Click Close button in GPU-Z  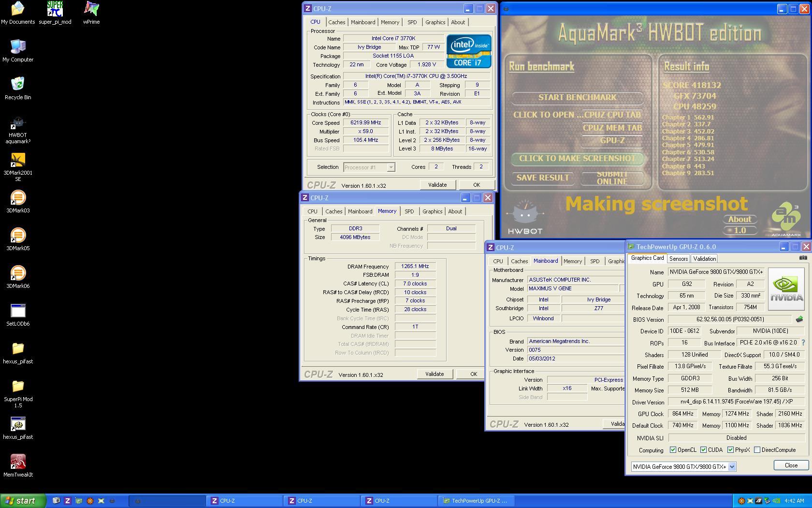tap(791, 465)
